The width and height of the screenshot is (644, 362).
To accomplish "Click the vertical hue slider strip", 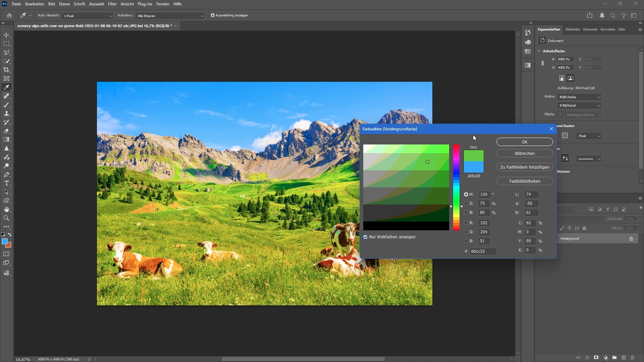I will click(x=456, y=187).
